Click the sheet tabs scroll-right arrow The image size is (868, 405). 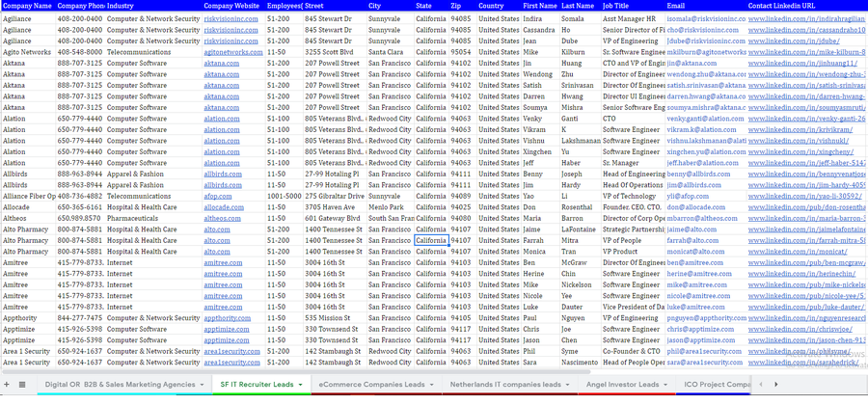(776, 384)
